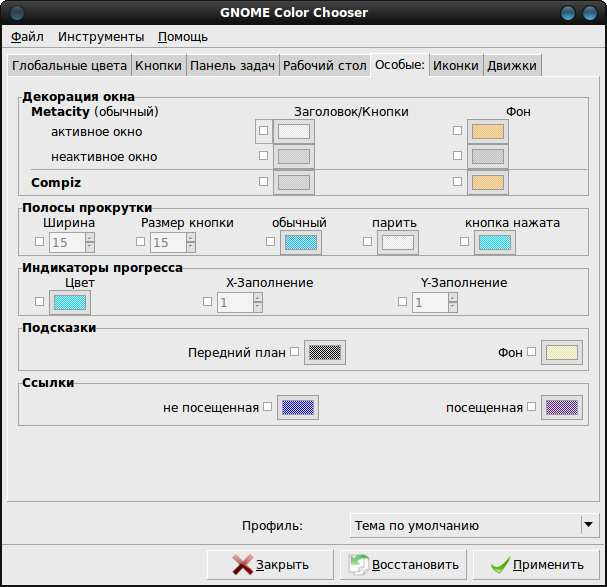Image resolution: width=607 pixels, height=587 pixels.
Task: Enable the X-Заполнение checkbox
Action: coord(207,301)
